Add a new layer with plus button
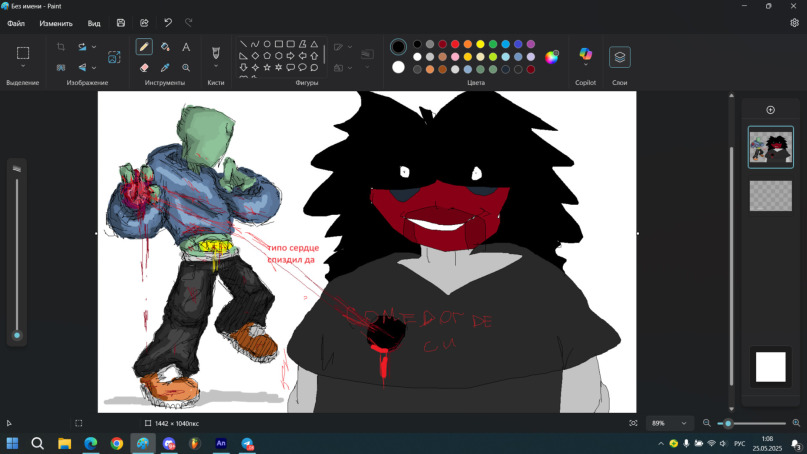 (x=770, y=110)
